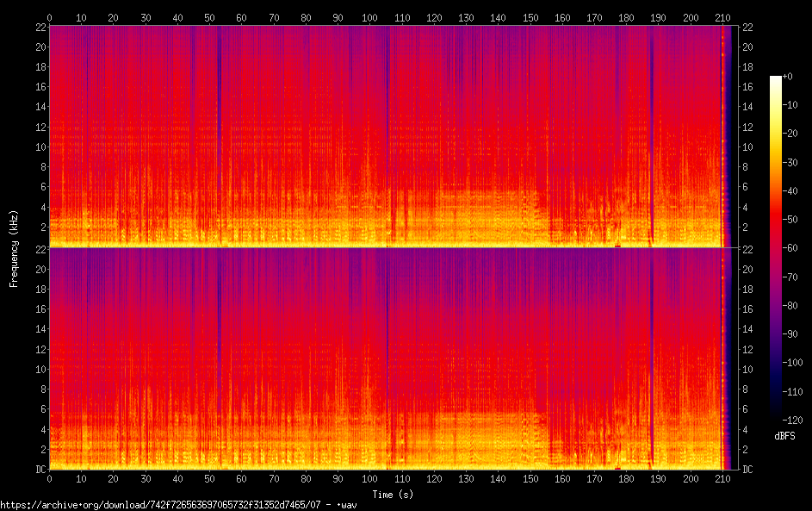Click the 0 tick on bottom time axis

point(50,478)
